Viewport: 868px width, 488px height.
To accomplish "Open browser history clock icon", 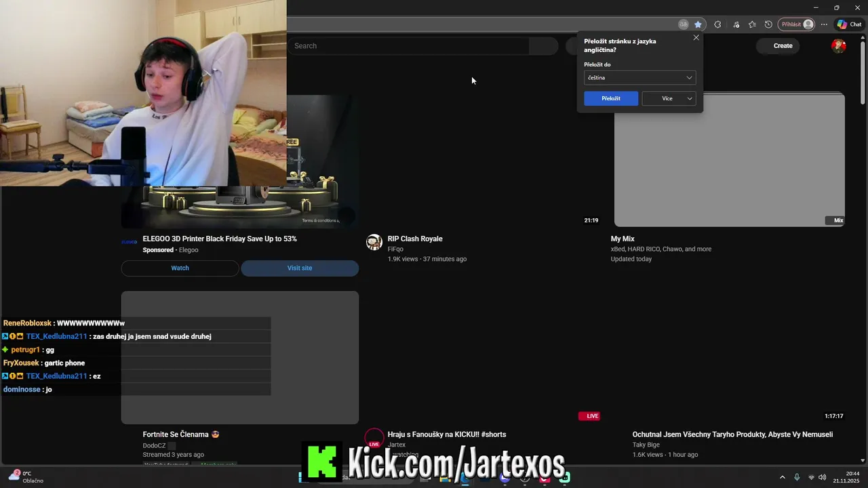I will 768,24.
